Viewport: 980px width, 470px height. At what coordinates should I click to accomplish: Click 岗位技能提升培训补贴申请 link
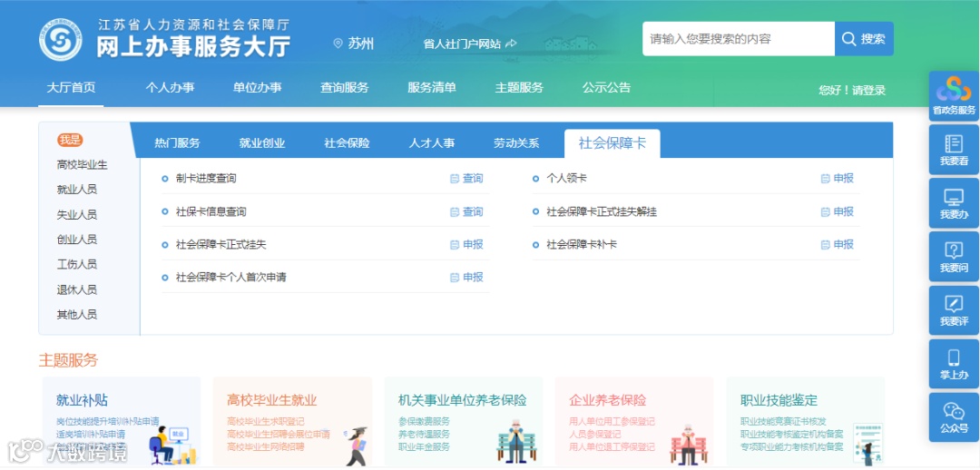pos(107,421)
